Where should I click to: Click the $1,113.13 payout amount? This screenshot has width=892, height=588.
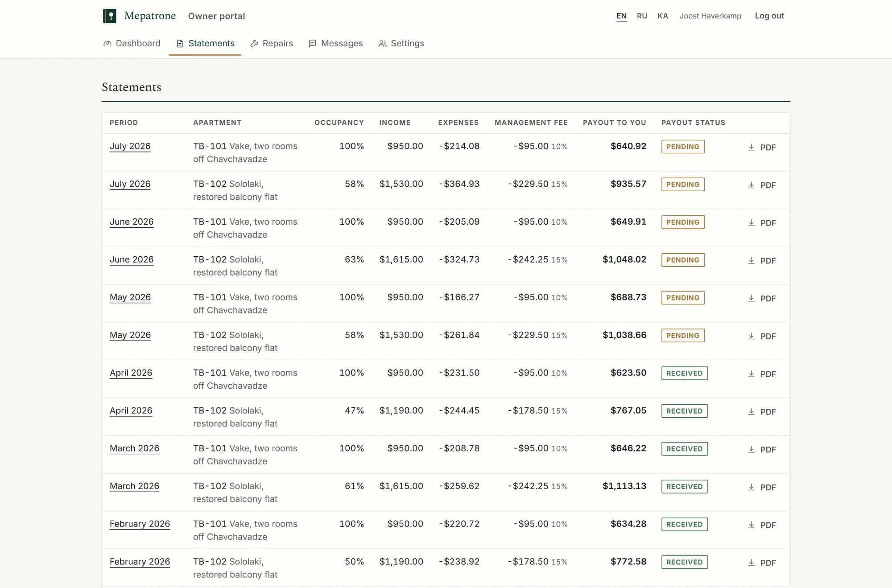click(x=624, y=486)
